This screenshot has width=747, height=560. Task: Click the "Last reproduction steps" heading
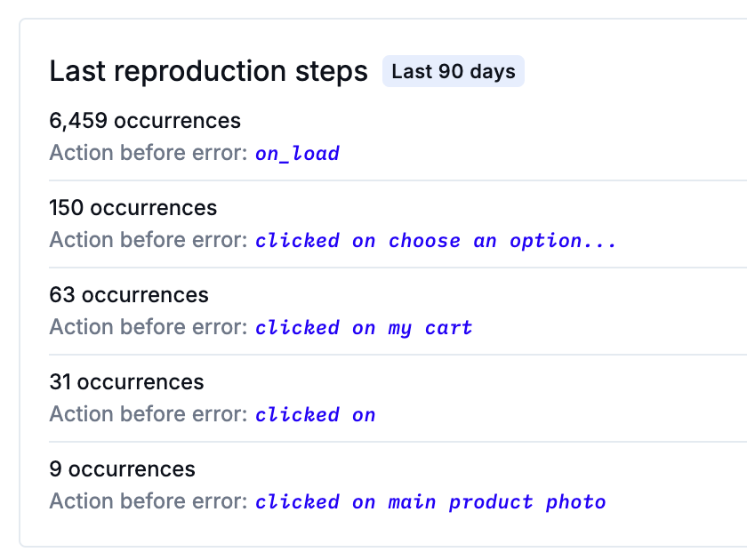pyautogui.click(x=208, y=72)
